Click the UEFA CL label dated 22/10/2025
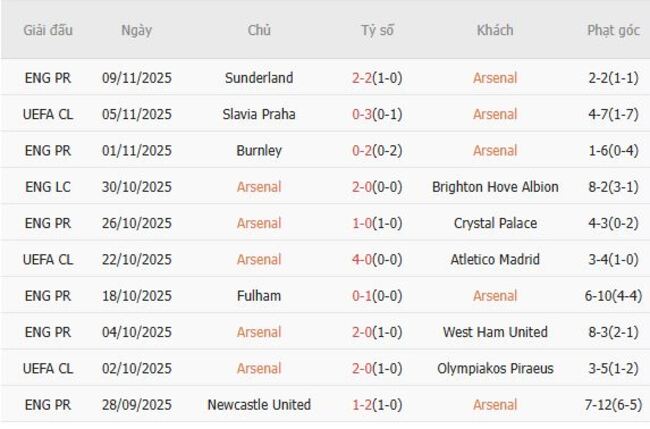 click(x=48, y=260)
